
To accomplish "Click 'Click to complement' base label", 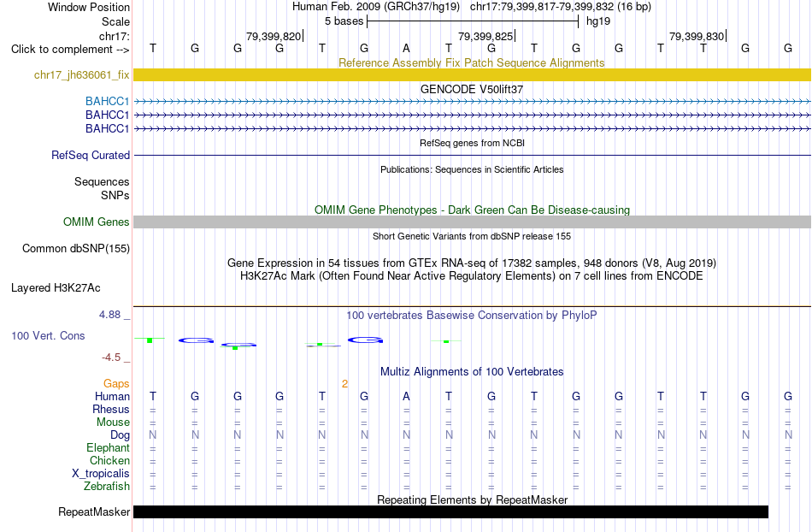I will pos(70,50).
